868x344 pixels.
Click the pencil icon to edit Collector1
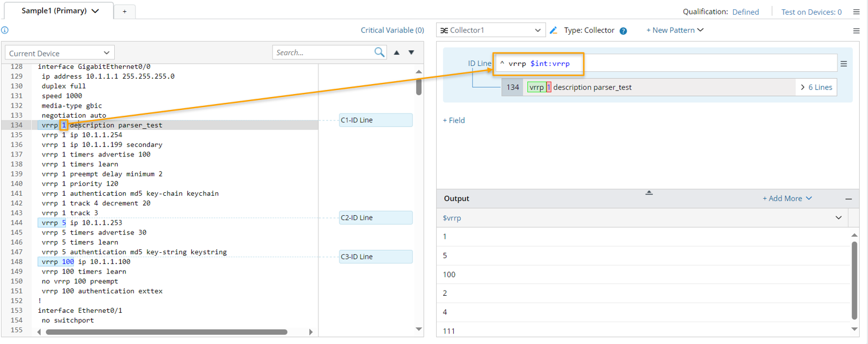click(x=553, y=30)
